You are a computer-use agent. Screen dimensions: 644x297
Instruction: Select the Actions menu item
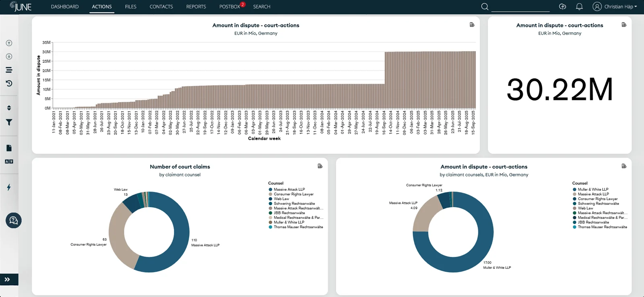[x=102, y=7]
